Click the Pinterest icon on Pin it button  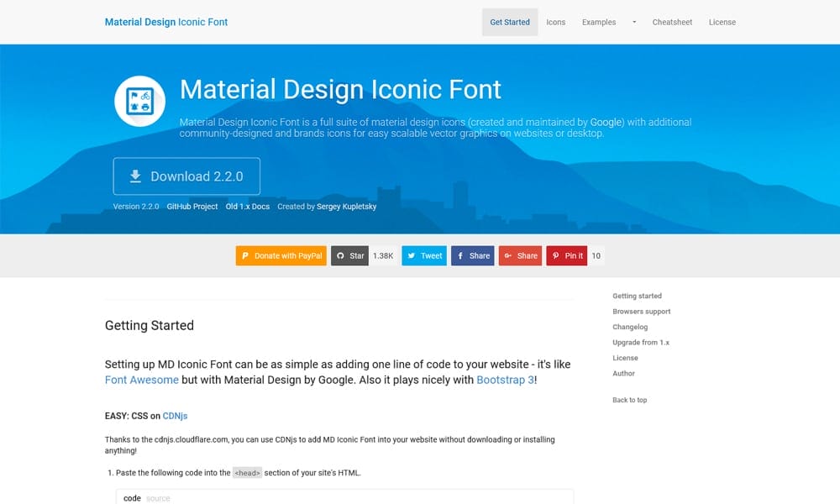[555, 255]
